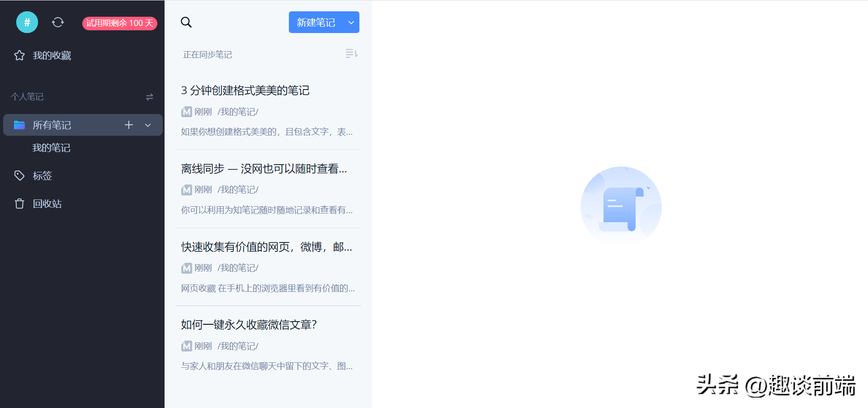Click Markdown icon of the 离线同步 note
868x408 pixels.
[186, 190]
